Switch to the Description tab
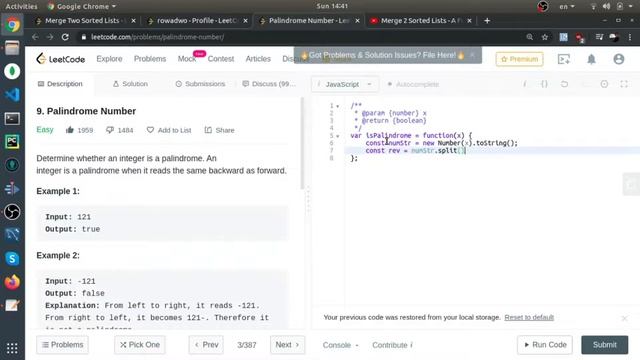Screen dimensions: 640x360 tap(60, 84)
